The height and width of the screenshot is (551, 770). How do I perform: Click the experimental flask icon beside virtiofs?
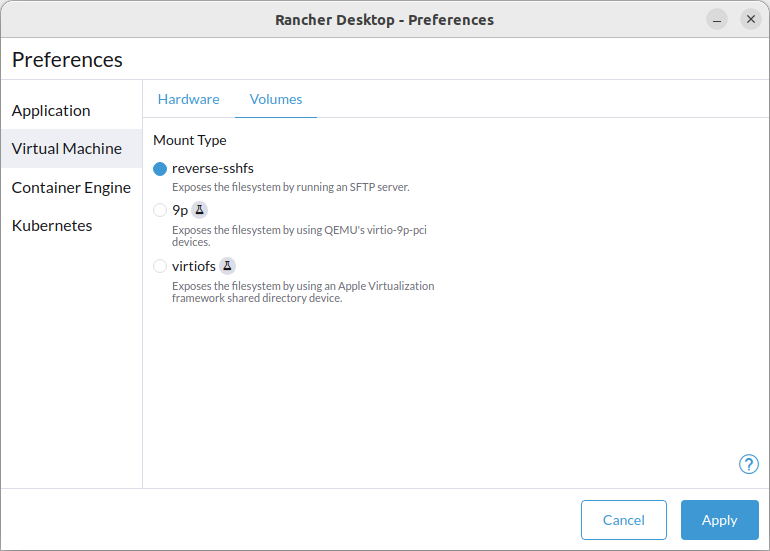227,266
